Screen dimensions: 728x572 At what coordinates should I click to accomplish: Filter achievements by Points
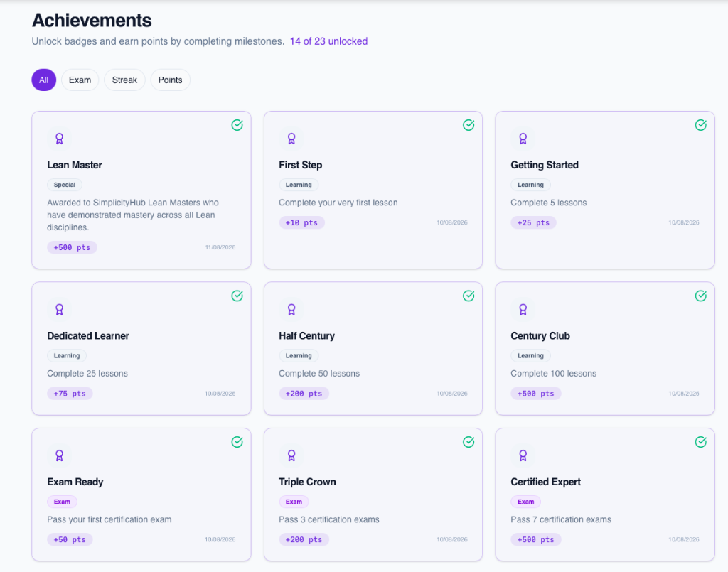[x=170, y=80]
